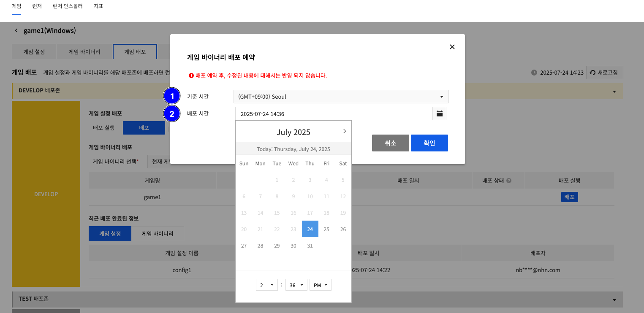Open the minute dropdown showing 36
The image size is (644, 313).
tap(296, 285)
